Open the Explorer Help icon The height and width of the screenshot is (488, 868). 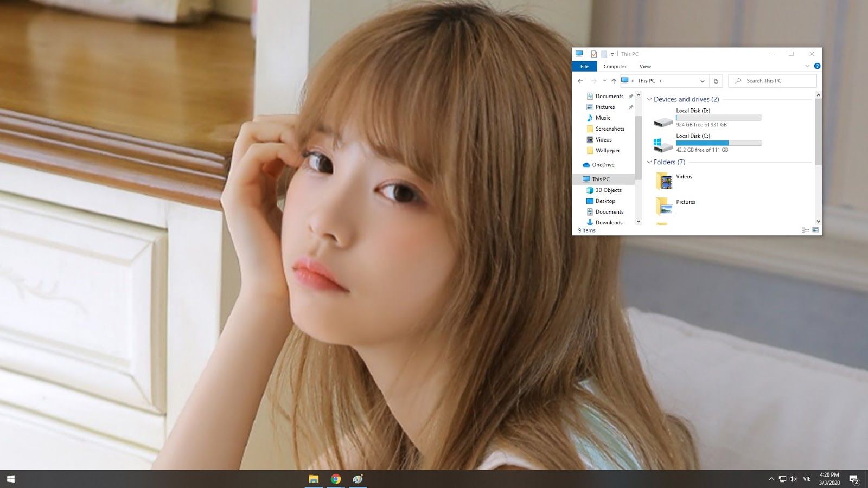click(817, 66)
